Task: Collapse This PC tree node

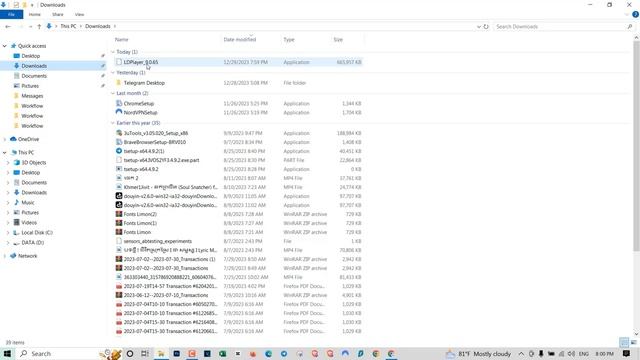Action: click(4, 153)
